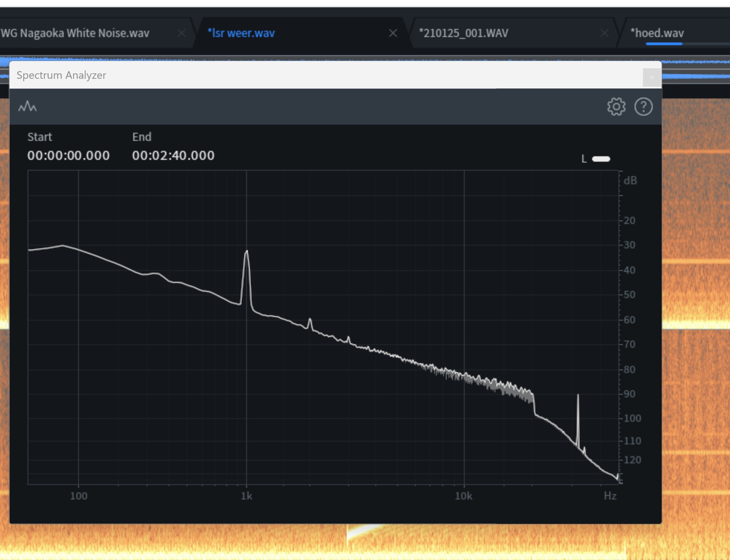Open the help question mark icon
The width and height of the screenshot is (730, 560).
[643, 107]
